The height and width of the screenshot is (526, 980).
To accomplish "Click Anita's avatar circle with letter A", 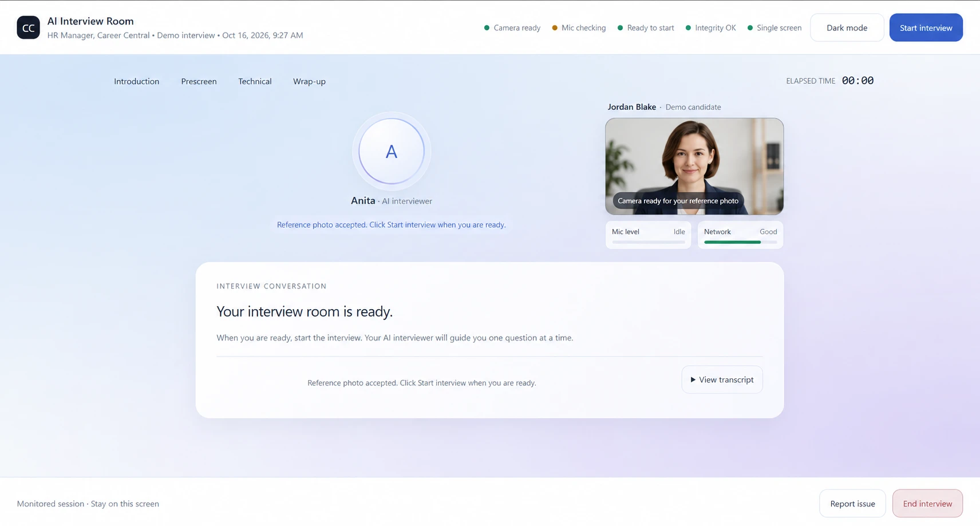I will click(392, 151).
